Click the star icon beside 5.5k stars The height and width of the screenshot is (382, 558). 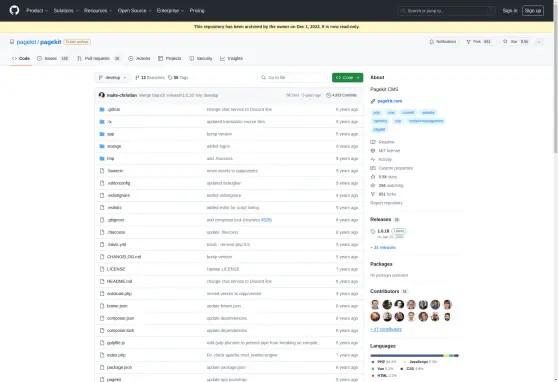pyautogui.click(x=373, y=177)
